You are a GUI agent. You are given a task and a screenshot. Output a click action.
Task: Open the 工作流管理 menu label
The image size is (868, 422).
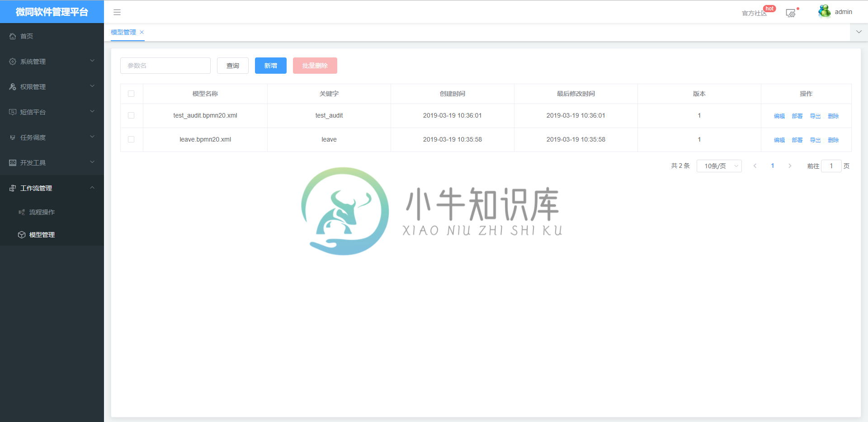(36, 188)
